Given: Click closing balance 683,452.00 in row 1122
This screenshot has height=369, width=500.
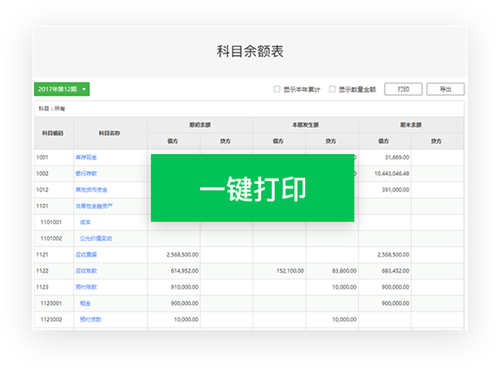Looking at the screenshot, I should 395,271.
